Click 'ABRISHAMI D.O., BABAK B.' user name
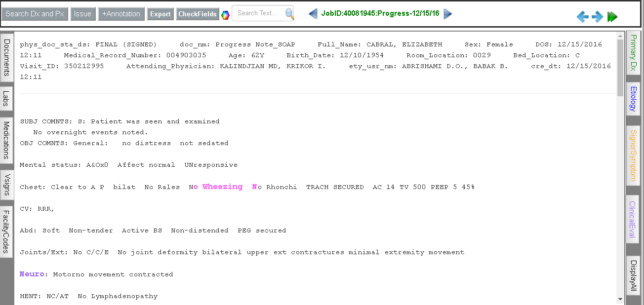Screen dimensions: 644x305 point(455,66)
